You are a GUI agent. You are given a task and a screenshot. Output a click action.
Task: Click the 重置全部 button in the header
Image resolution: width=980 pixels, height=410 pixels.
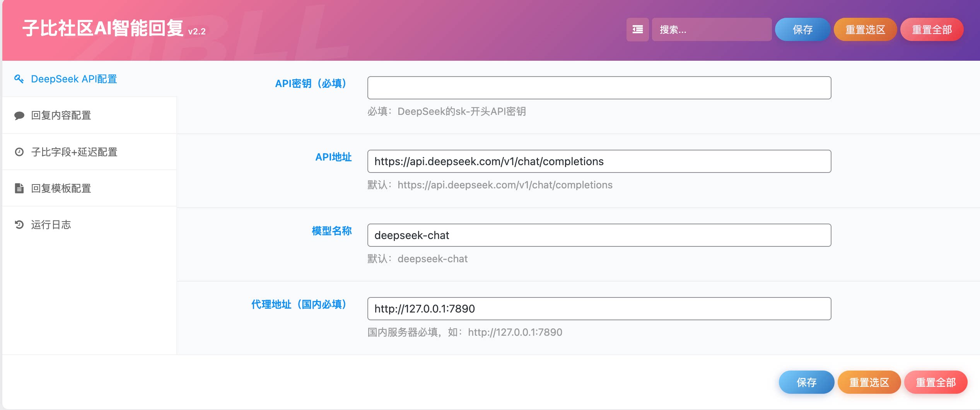click(931, 29)
